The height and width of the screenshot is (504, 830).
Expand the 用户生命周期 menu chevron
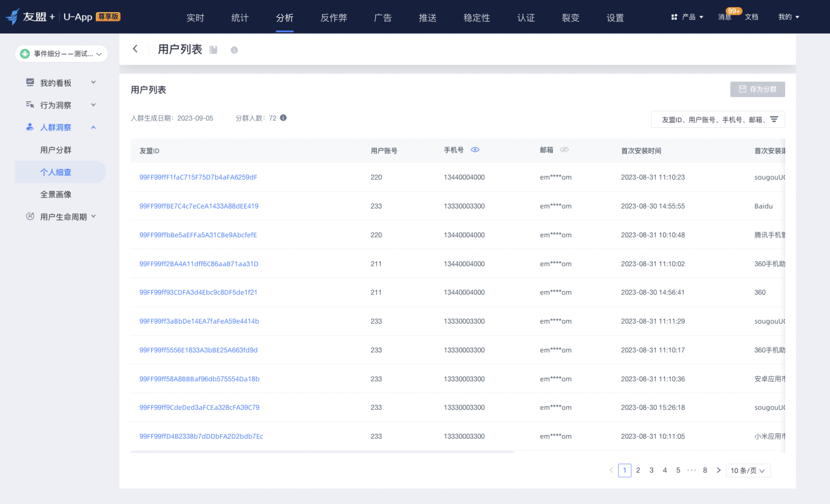pos(94,216)
